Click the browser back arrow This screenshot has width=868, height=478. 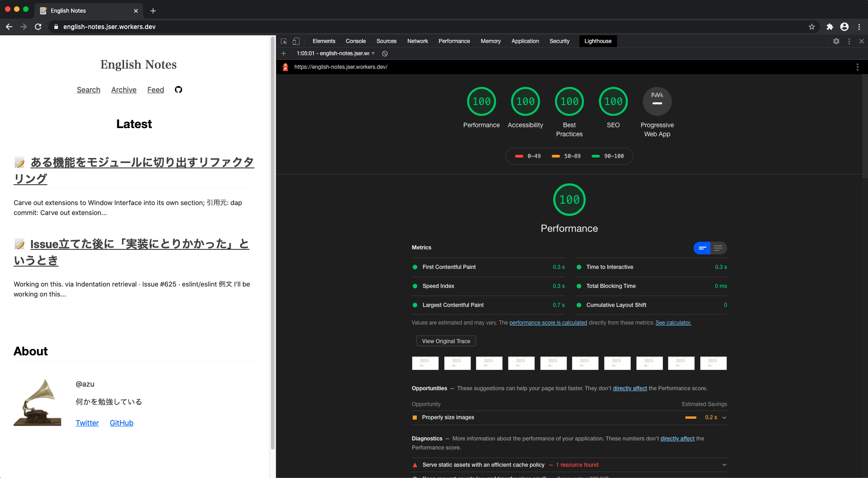point(9,27)
